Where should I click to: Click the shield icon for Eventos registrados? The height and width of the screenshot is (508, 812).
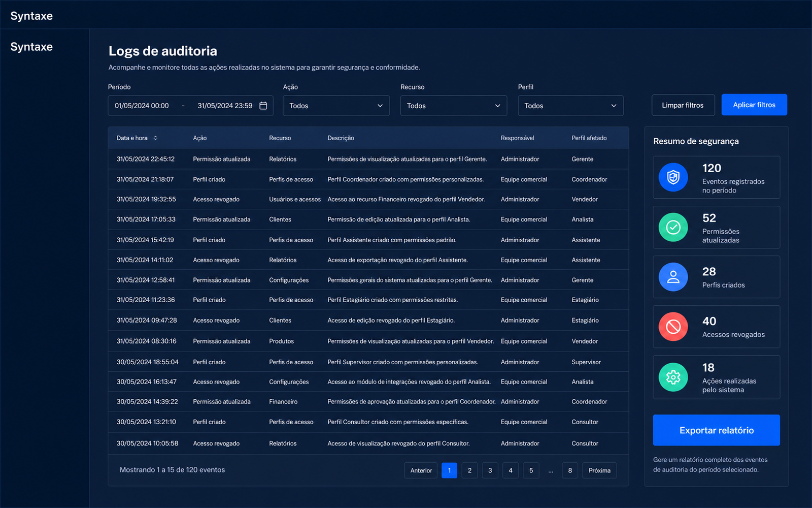(x=673, y=177)
